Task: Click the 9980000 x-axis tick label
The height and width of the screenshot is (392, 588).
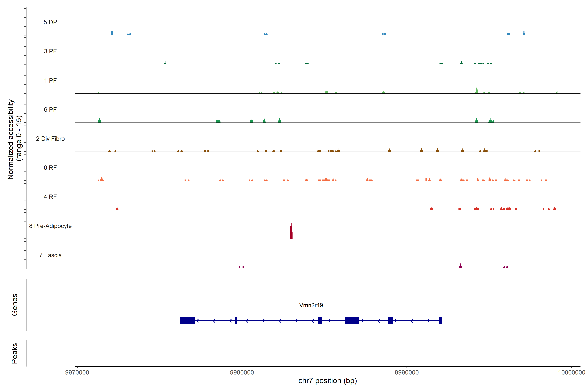Action: 242,373
